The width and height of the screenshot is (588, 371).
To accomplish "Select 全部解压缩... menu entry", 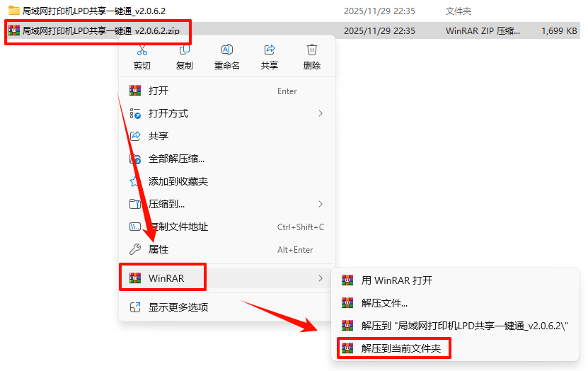I will (x=227, y=159).
